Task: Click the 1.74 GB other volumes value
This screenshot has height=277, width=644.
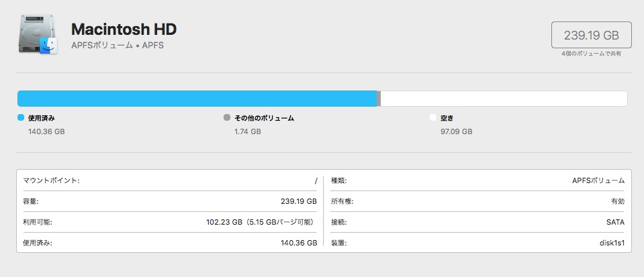Action: click(247, 131)
